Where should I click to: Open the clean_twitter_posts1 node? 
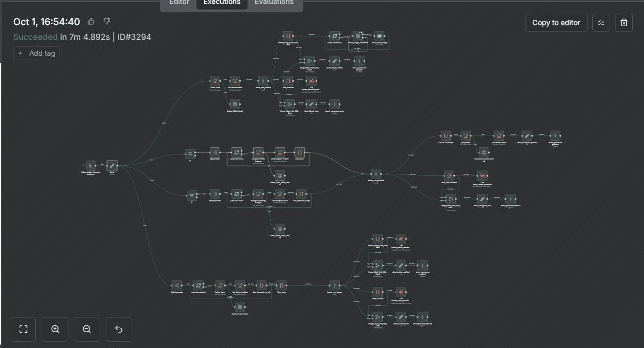tap(401, 316)
